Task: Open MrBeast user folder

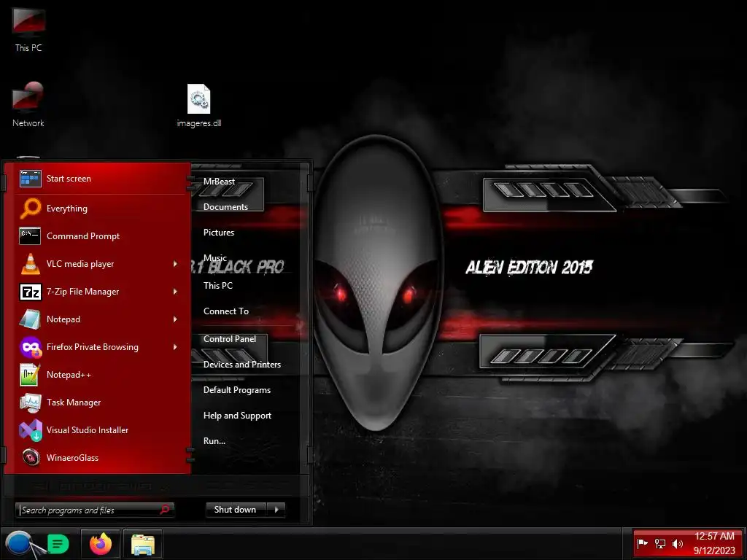Action: pyautogui.click(x=219, y=182)
